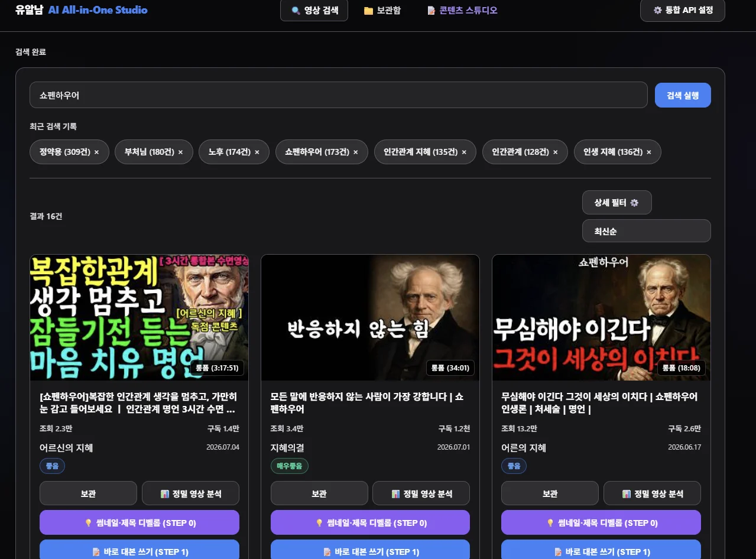
Task: Remove 인간관계 지혜 from recent searches
Action: (464, 152)
